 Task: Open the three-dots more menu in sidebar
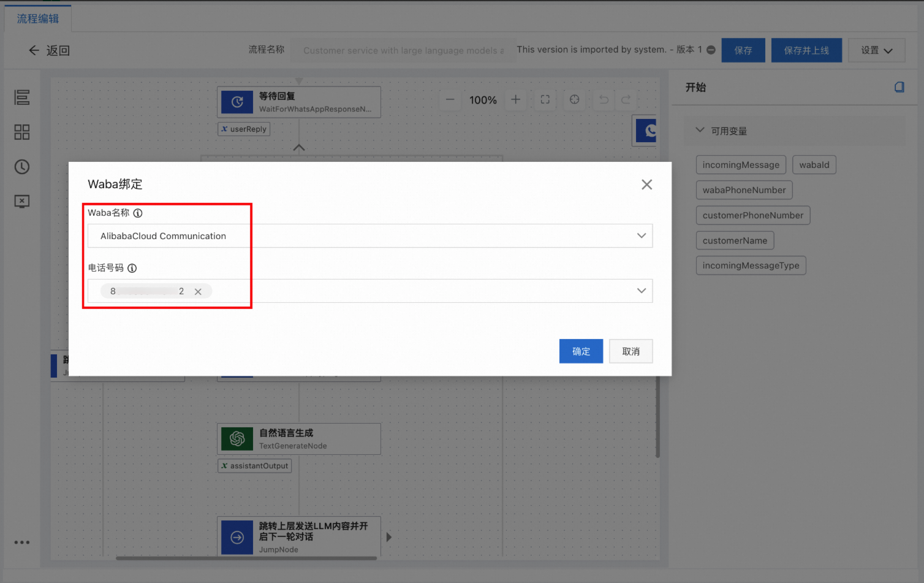[x=22, y=543]
